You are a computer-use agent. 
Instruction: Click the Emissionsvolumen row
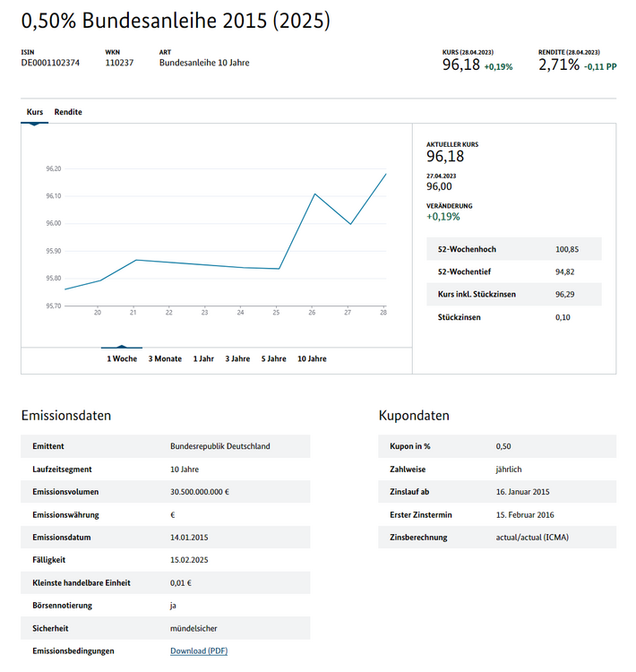166,492
